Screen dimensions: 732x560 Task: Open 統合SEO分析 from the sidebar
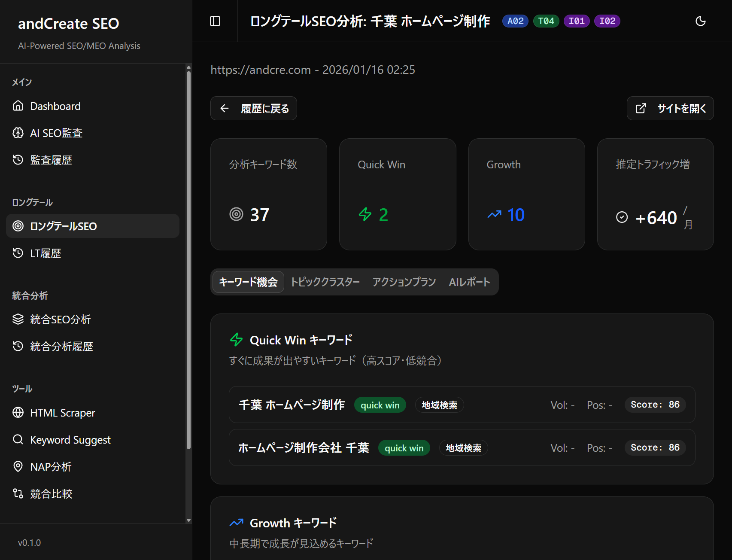(x=61, y=319)
